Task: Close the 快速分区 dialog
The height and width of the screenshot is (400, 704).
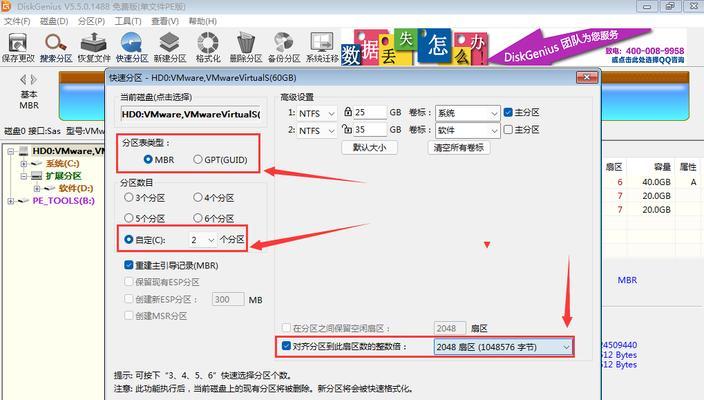Action: coord(587,77)
